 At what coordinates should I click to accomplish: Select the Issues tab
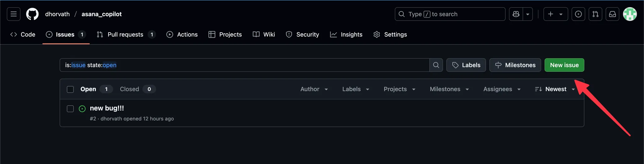tap(66, 34)
